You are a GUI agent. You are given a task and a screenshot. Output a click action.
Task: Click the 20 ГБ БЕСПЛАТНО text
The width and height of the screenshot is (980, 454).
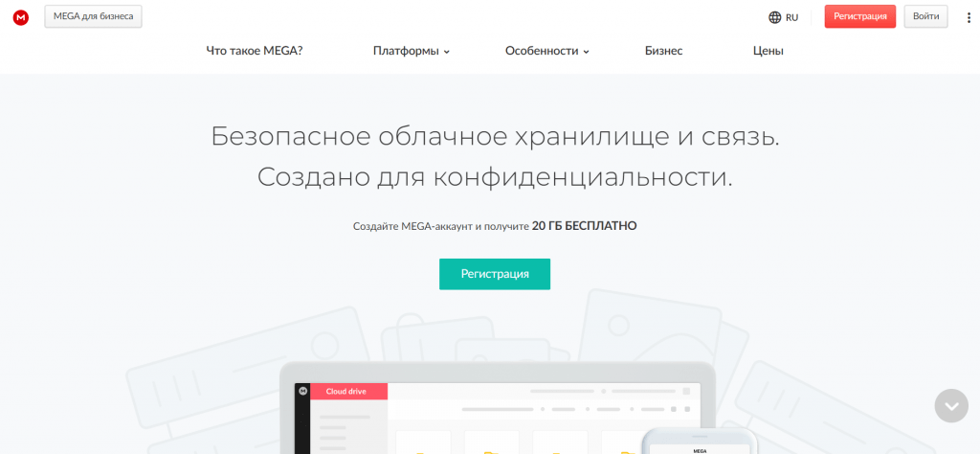point(584,226)
